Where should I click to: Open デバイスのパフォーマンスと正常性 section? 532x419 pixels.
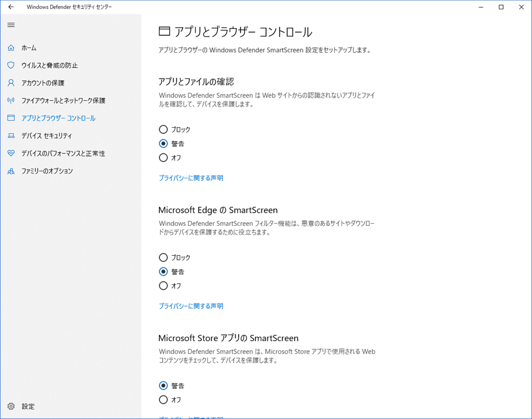pyautogui.click(x=63, y=153)
